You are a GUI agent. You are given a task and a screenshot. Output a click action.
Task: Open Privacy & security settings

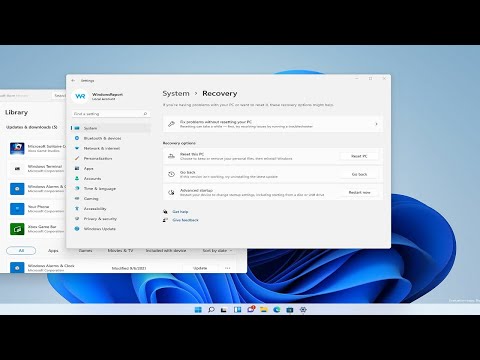[111, 219]
